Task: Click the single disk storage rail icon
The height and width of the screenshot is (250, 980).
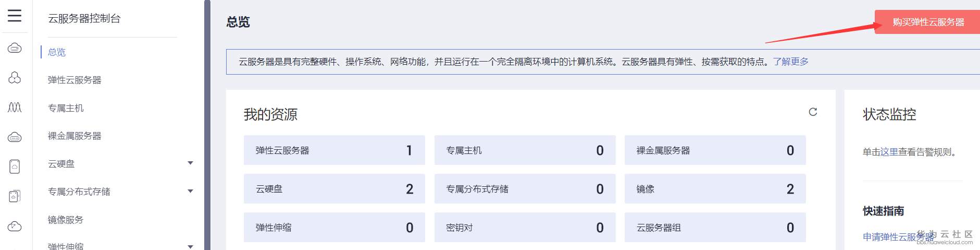Action: pos(15,166)
